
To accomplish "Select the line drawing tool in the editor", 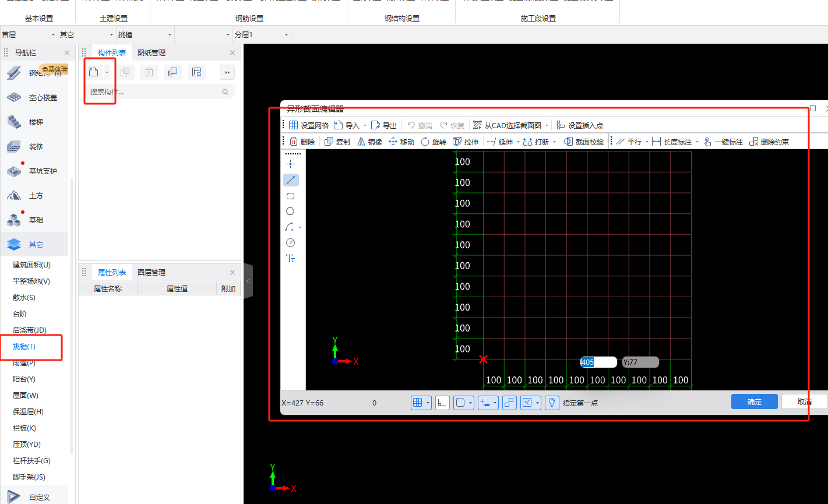I will [291, 180].
